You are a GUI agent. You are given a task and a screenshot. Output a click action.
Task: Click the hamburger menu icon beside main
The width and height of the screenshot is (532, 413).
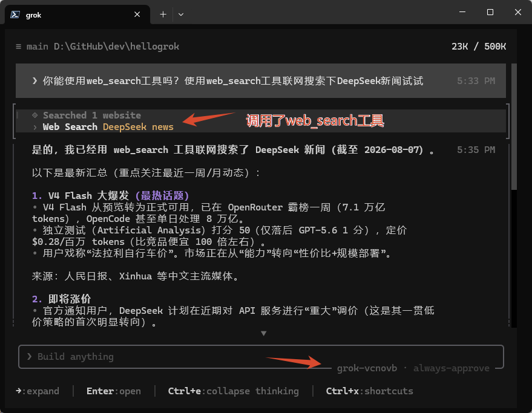click(x=18, y=47)
